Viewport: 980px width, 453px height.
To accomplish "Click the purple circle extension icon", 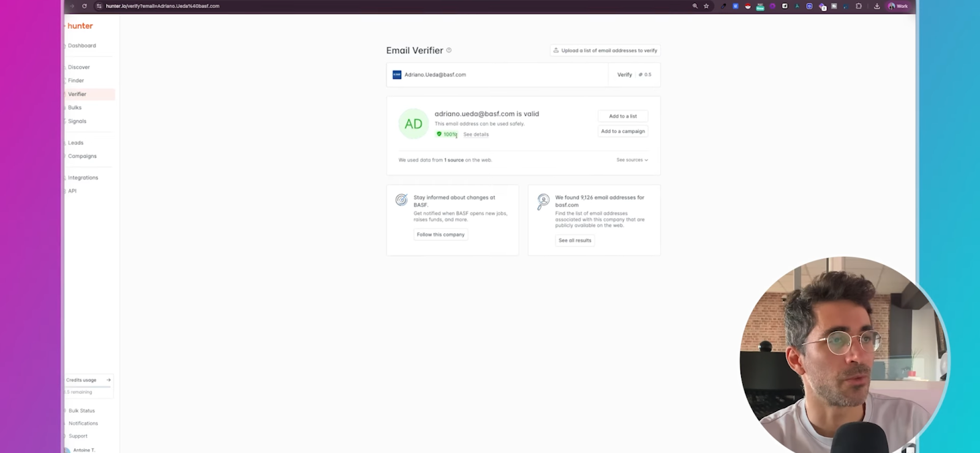I will pyautogui.click(x=772, y=6).
